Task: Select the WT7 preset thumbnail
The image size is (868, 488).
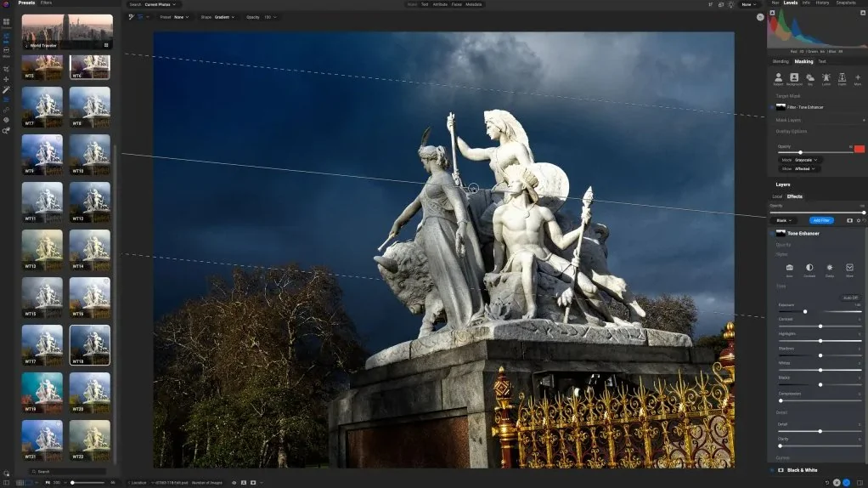Action: 42,107
